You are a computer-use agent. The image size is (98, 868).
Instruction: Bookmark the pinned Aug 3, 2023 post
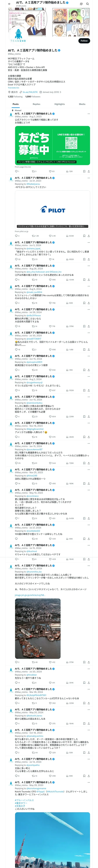coord(84,171)
